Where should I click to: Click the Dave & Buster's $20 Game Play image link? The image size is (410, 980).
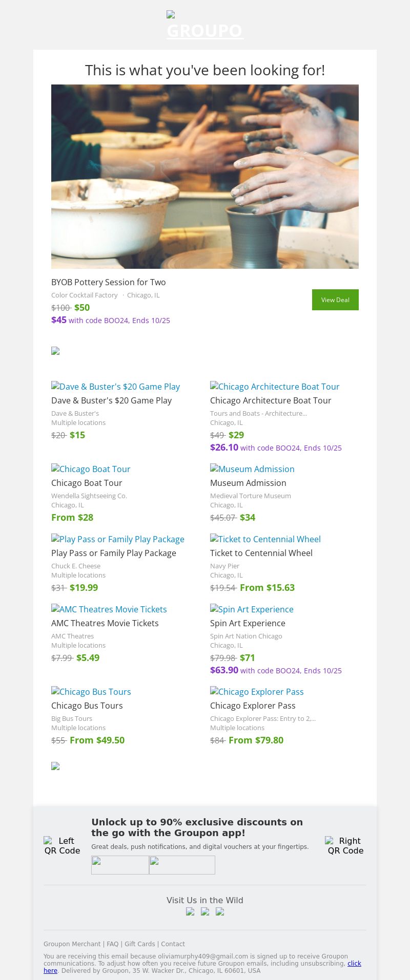coord(115,387)
